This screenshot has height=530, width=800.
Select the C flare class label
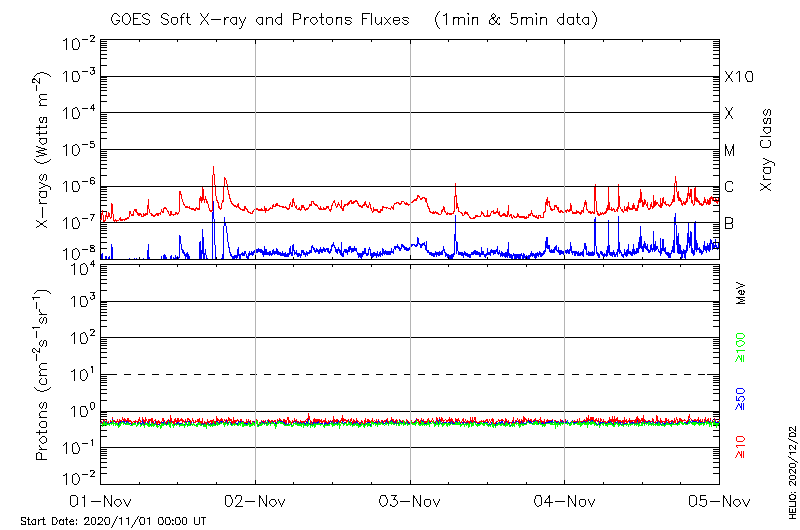pyautogui.click(x=729, y=187)
